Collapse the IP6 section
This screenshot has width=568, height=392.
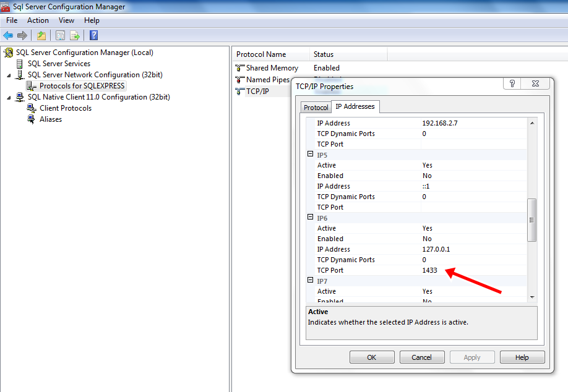[310, 217]
